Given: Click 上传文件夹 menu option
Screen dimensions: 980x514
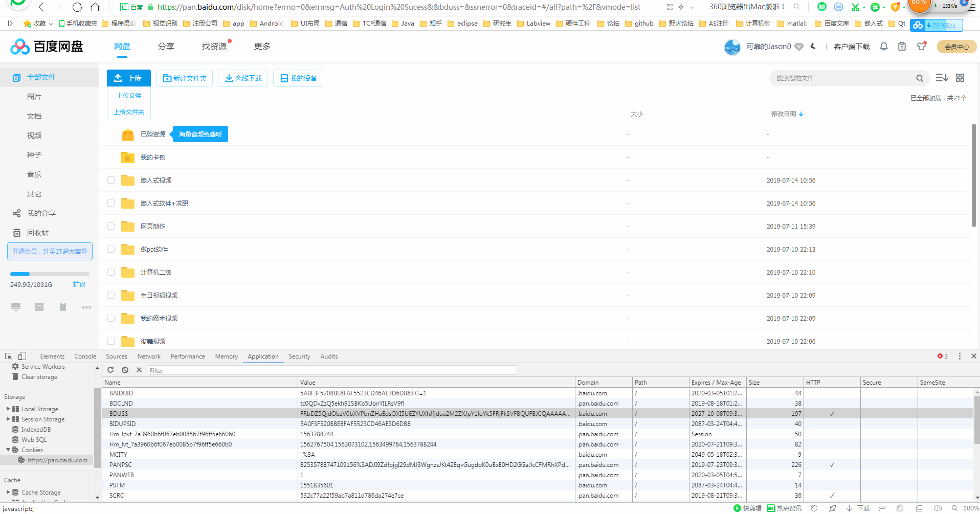Looking at the screenshot, I should pos(129,112).
